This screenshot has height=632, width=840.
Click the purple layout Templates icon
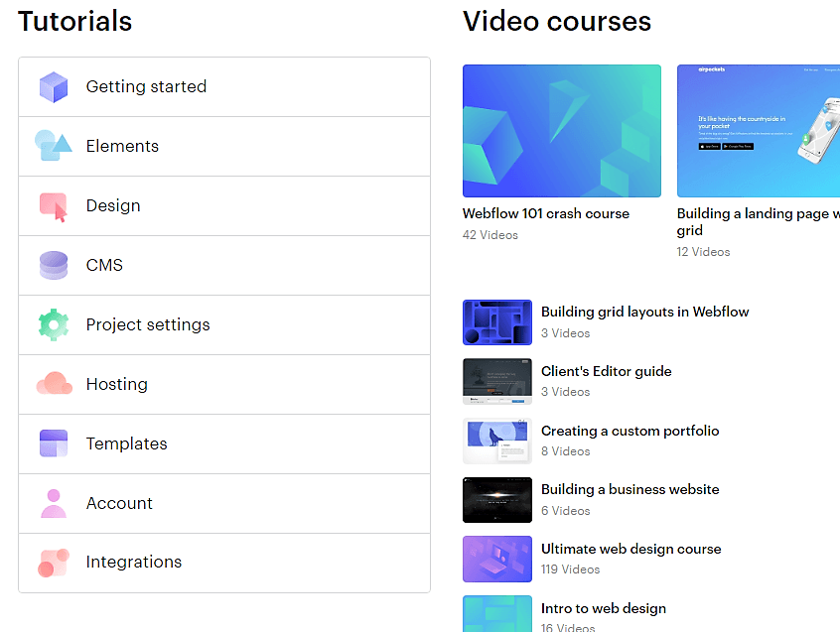[x=54, y=443]
